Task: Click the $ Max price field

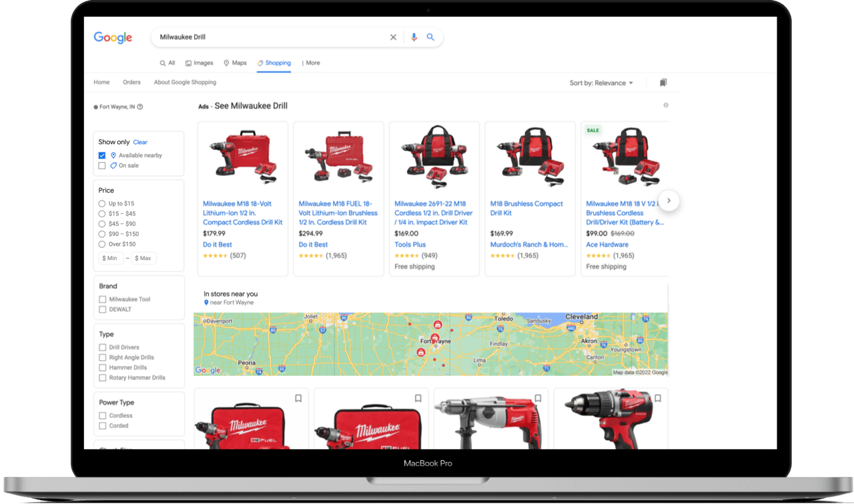Action: point(143,258)
